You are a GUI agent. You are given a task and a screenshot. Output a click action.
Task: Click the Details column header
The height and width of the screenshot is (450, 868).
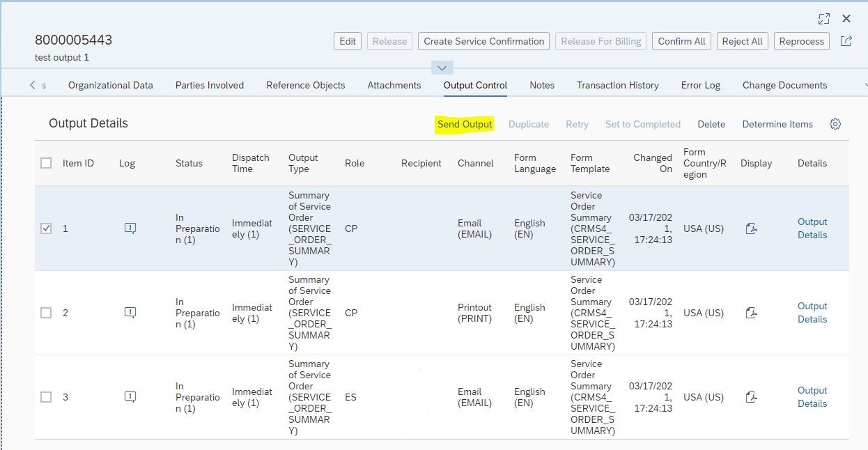point(812,163)
